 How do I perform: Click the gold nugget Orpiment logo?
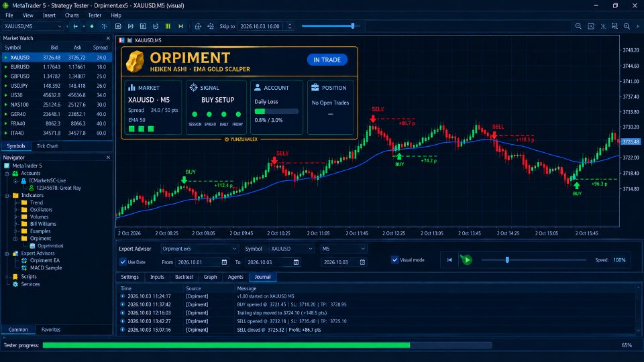tap(135, 62)
